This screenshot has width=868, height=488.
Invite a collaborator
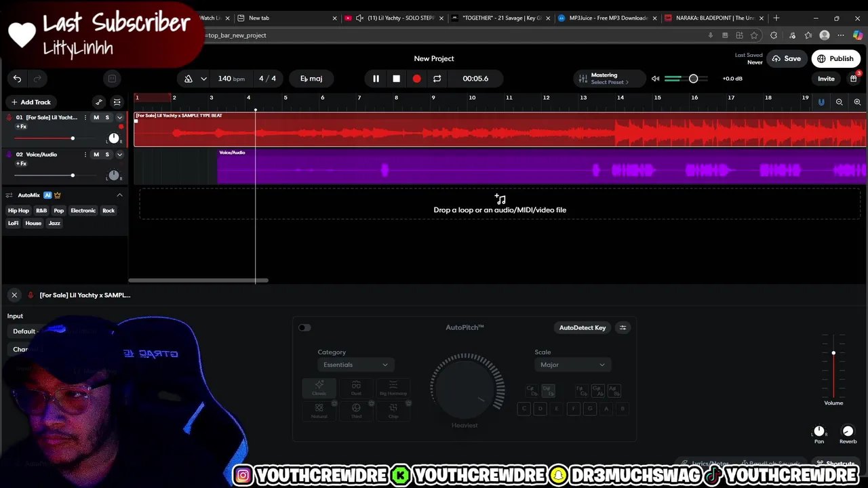826,79
